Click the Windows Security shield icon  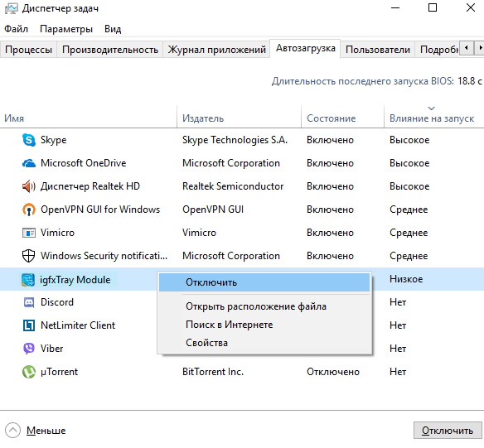click(29, 256)
